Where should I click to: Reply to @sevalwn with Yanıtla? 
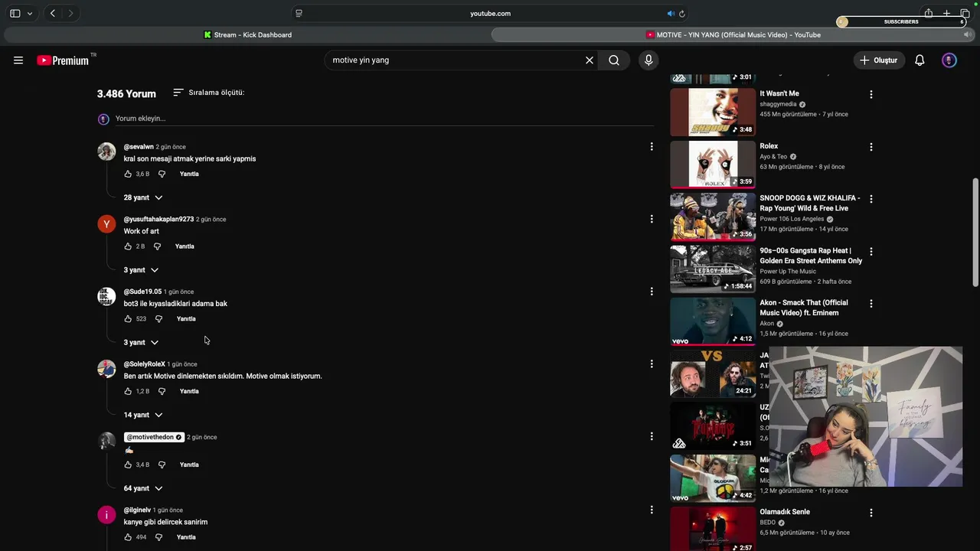tap(189, 174)
